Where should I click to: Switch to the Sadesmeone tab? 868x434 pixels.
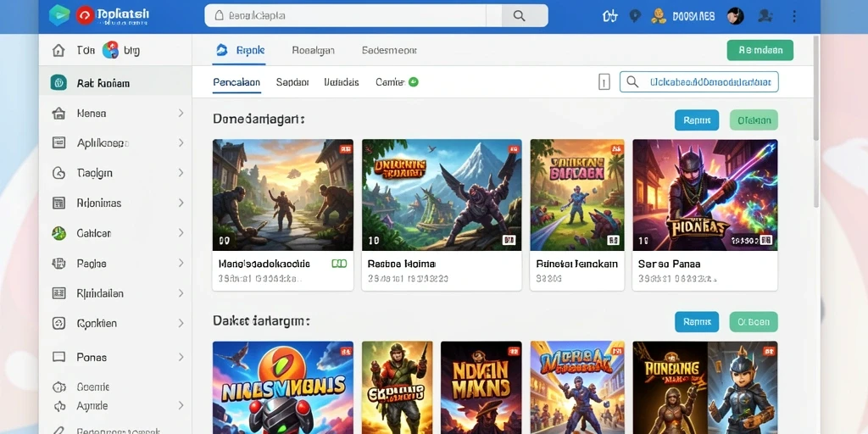click(x=389, y=50)
